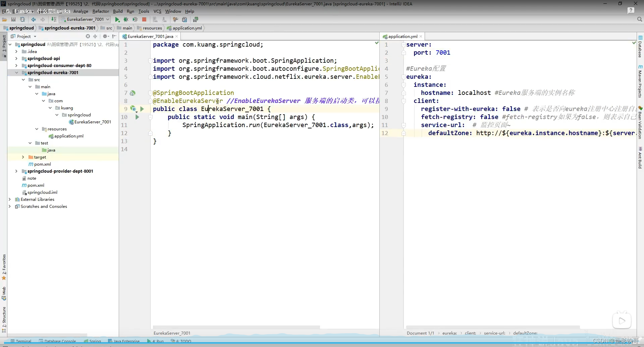
Task: Open the 4: Run tool window
Action: (155, 341)
